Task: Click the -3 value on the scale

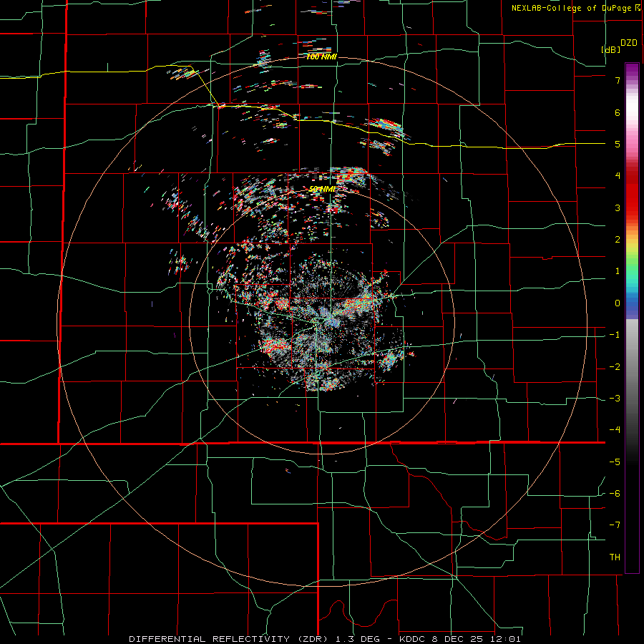Action: click(x=615, y=399)
